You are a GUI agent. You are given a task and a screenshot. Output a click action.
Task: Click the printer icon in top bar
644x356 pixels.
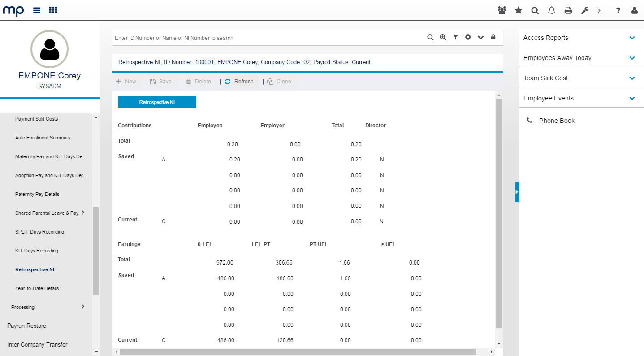568,11
